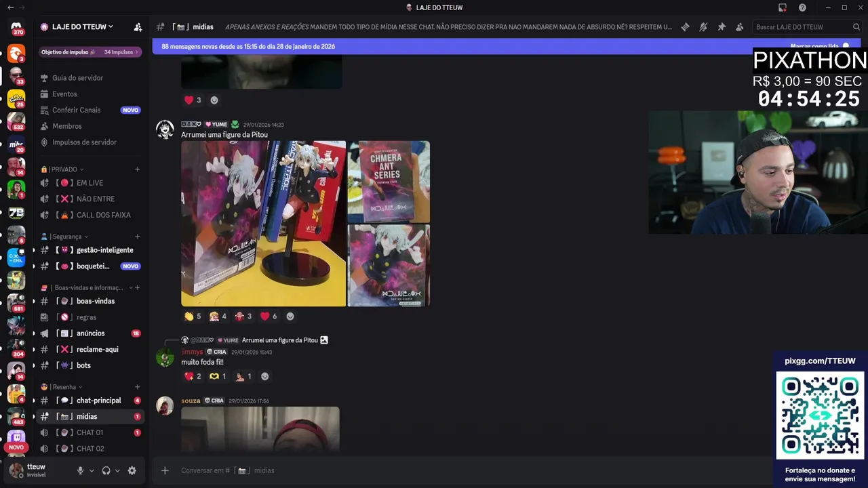The image size is (868, 488).
Task: Add reaction smiley below 'muito foda fi!!'
Action: click(x=265, y=376)
